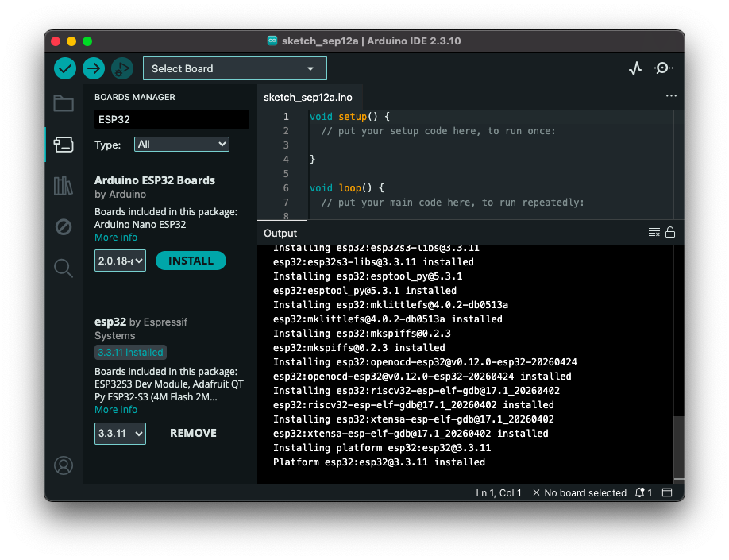729x560 pixels.
Task: Open the board Type filter dropdown
Action: (x=181, y=145)
